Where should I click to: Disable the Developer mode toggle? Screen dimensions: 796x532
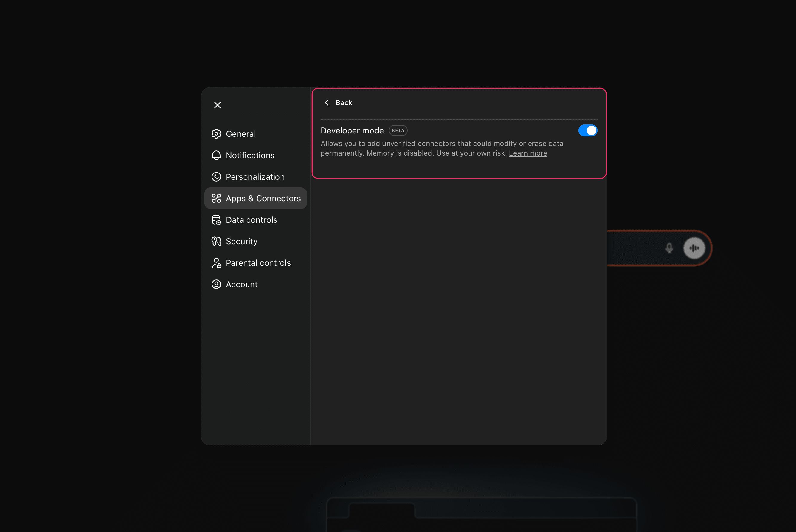tap(587, 131)
